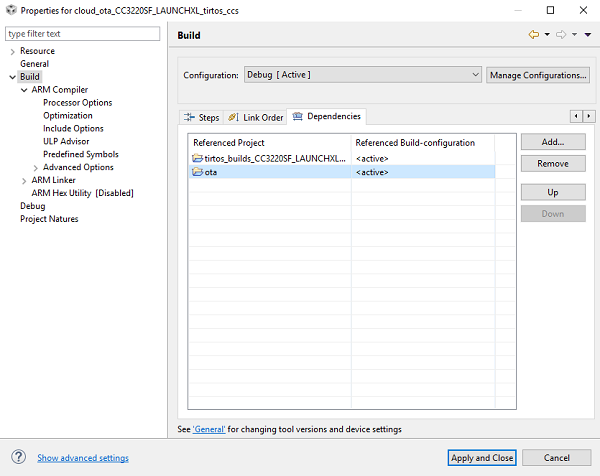Open the 'General' settings link
Screen dimensions: 600x476
pos(208,429)
